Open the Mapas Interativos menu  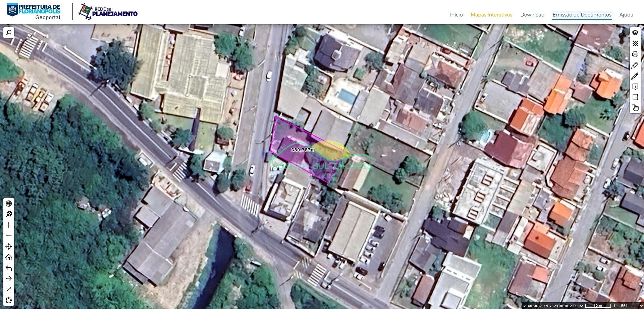tap(491, 15)
